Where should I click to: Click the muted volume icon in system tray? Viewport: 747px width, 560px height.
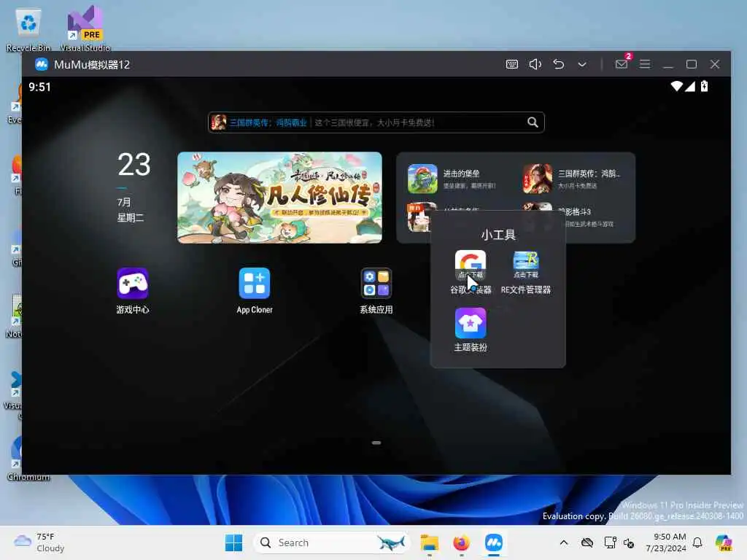(x=629, y=543)
